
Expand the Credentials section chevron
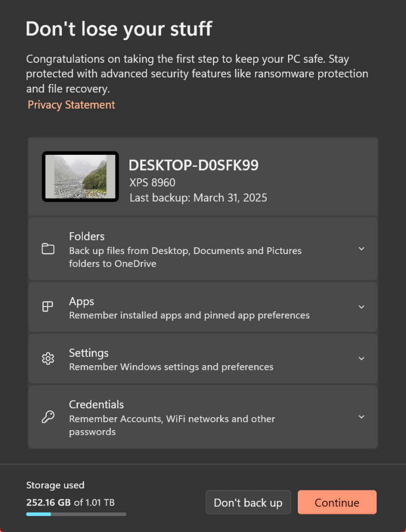pyautogui.click(x=361, y=417)
